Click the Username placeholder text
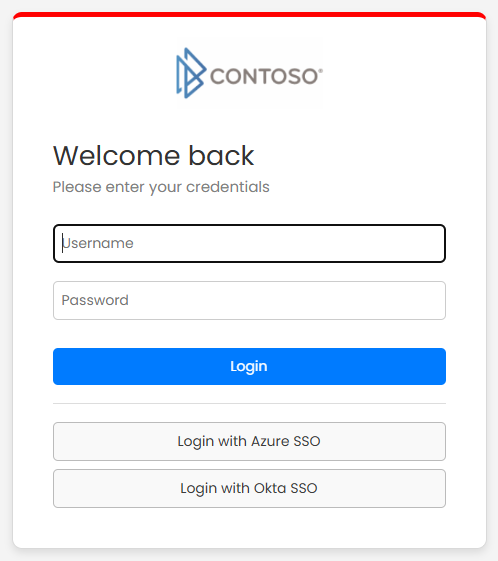The height and width of the screenshot is (561, 498). [x=98, y=243]
